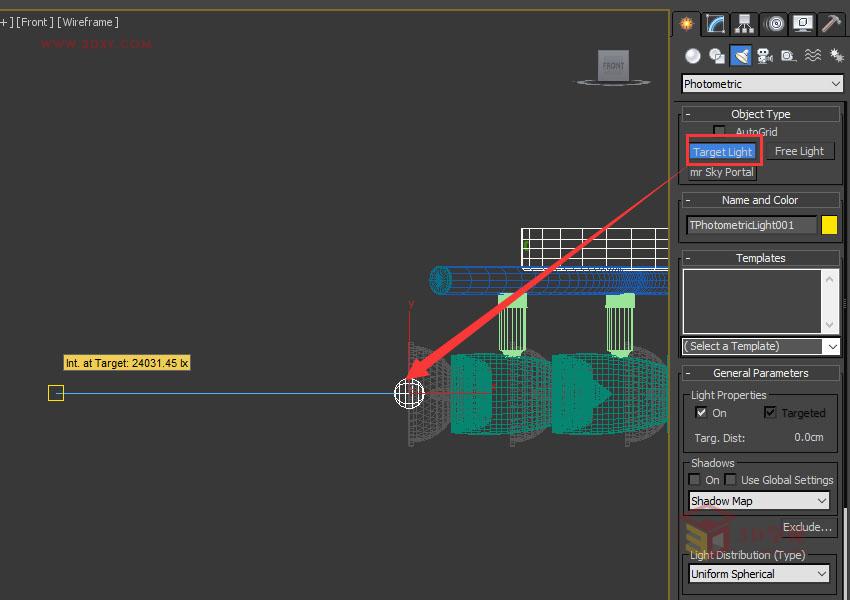Select the Geometry category icon

(692, 55)
